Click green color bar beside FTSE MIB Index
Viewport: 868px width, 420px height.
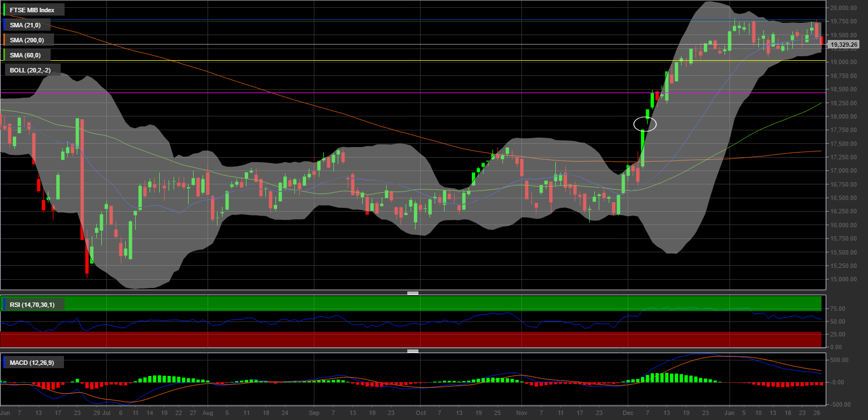(4, 10)
